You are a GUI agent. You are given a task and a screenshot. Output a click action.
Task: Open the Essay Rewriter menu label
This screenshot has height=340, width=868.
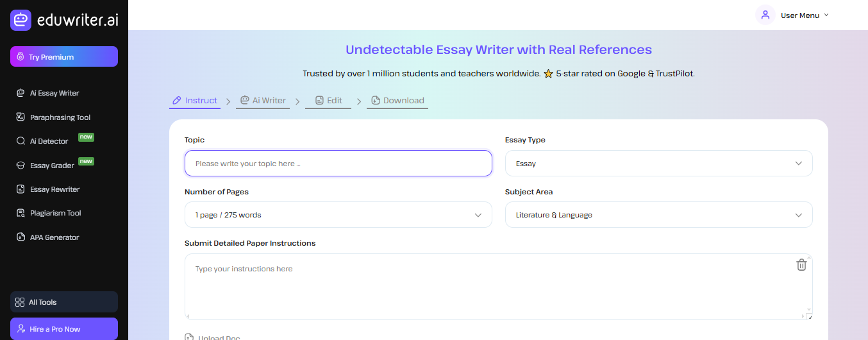(55, 189)
